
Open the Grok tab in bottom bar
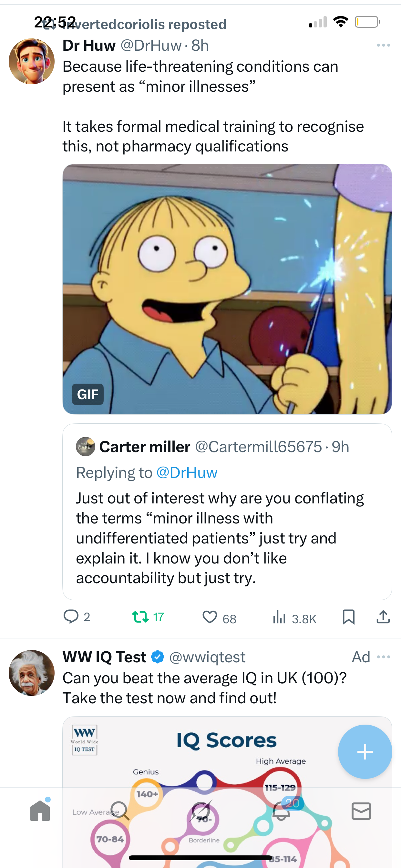point(201,811)
